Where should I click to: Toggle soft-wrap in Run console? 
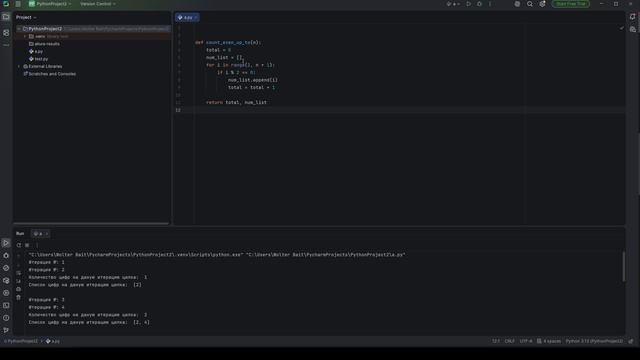pyautogui.click(x=18, y=273)
